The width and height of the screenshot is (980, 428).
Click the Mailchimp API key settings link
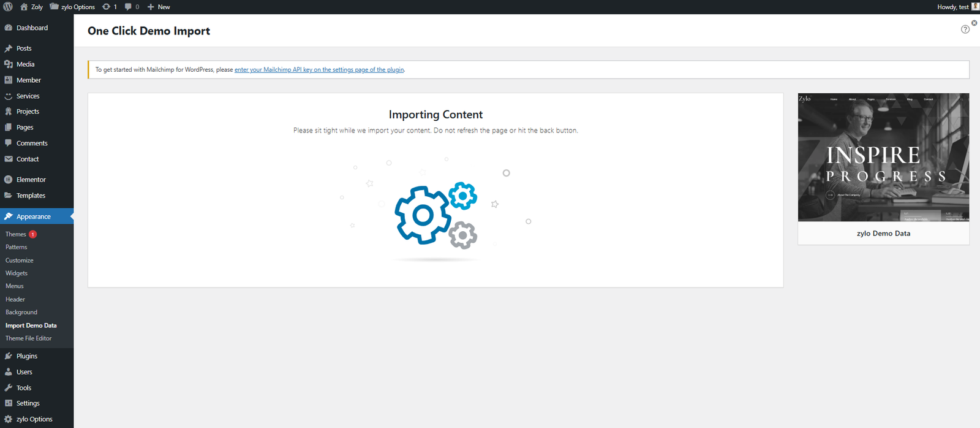tap(319, 70)
